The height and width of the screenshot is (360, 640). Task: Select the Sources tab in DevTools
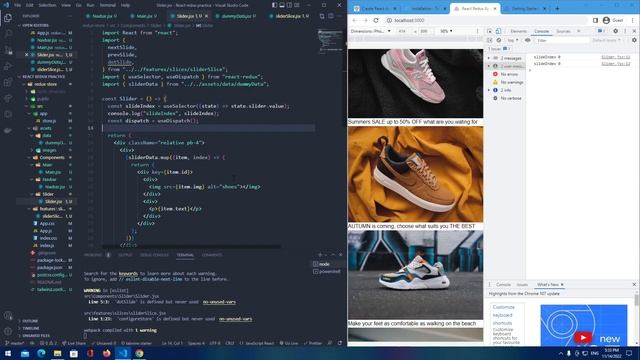pyautogui.click(x=563, y=31)
